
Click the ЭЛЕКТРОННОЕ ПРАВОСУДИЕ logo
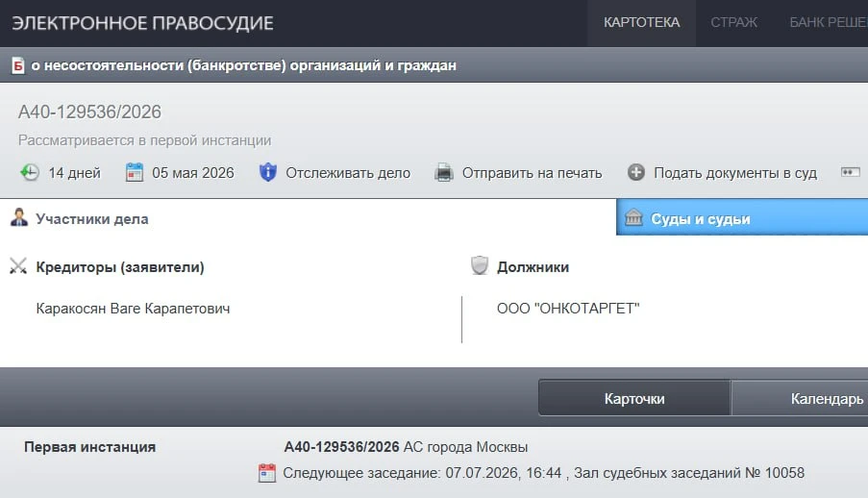point(143,23)
